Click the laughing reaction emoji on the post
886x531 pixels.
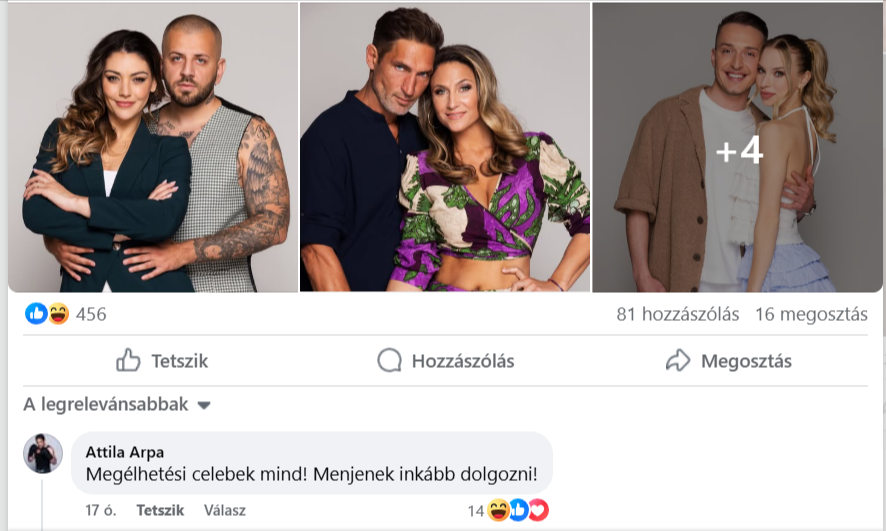pos(58,314)
